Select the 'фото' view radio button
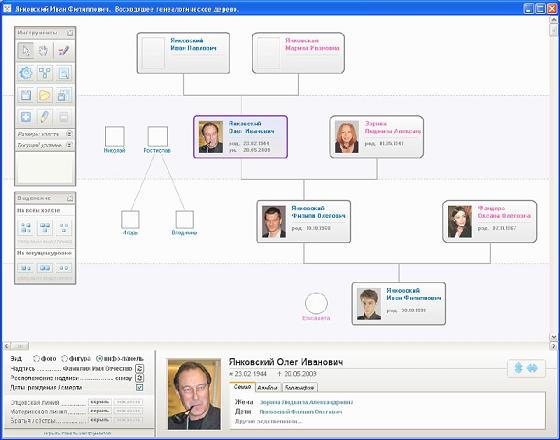 [36, 358]
